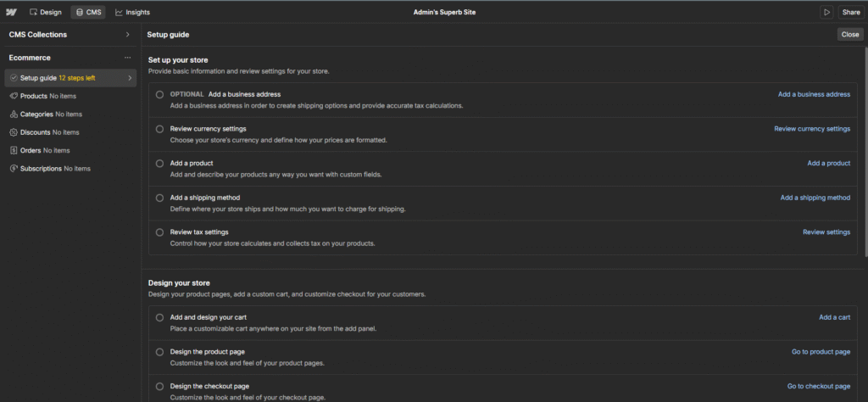This screenshot has height=402, width=868.
Task: Click the Orders receipt icon
Action: pos(14,150)
